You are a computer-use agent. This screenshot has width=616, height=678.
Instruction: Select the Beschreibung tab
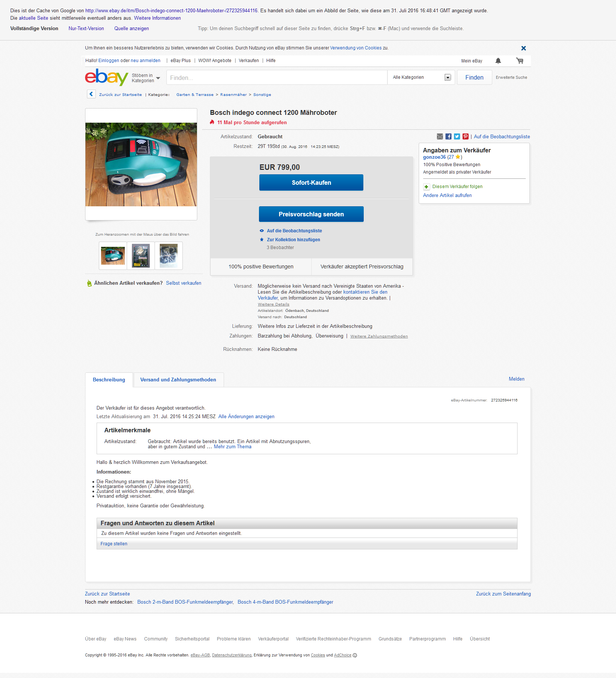pyautogui.click(x=109, y=380)
